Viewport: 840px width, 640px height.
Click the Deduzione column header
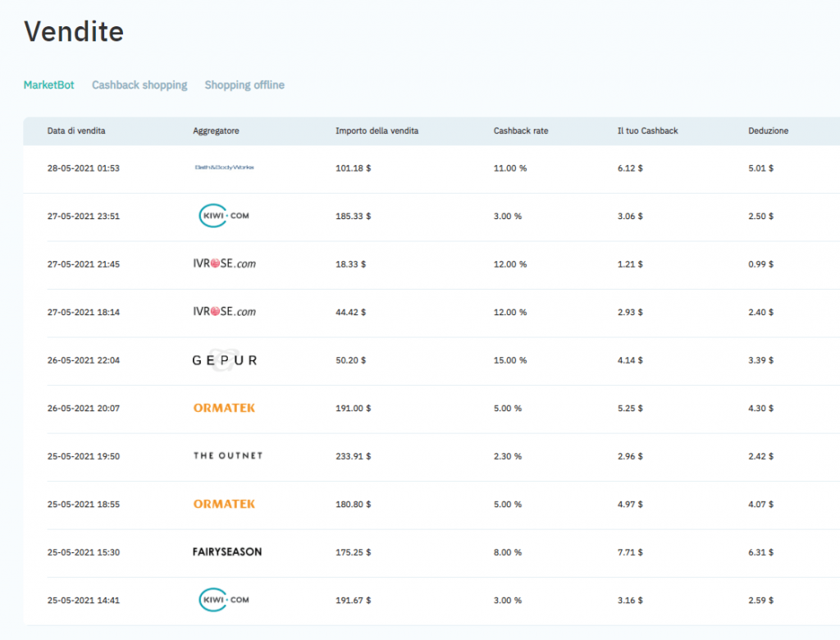click(x=768, y=131)
